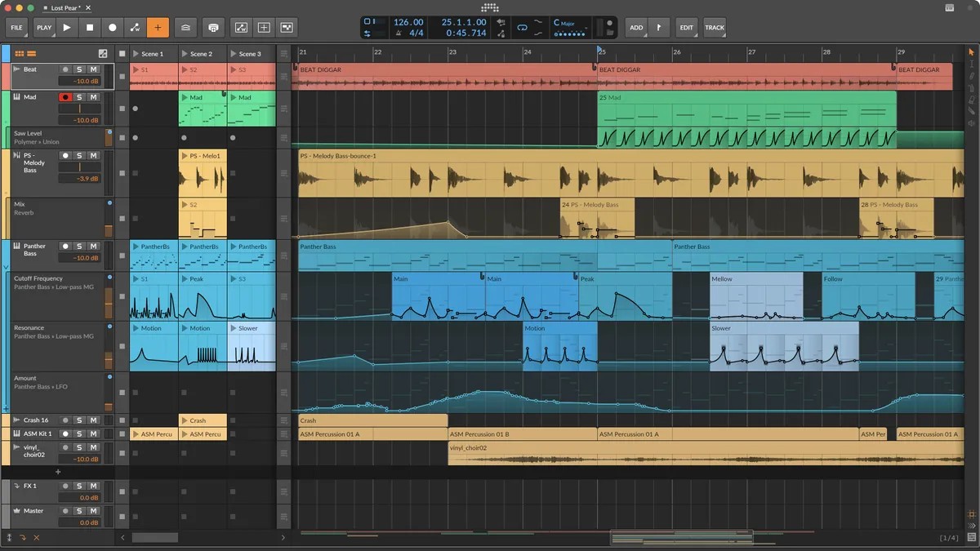Select the pointer tool at top right
The image size is (980, 551).
point(971,52)
